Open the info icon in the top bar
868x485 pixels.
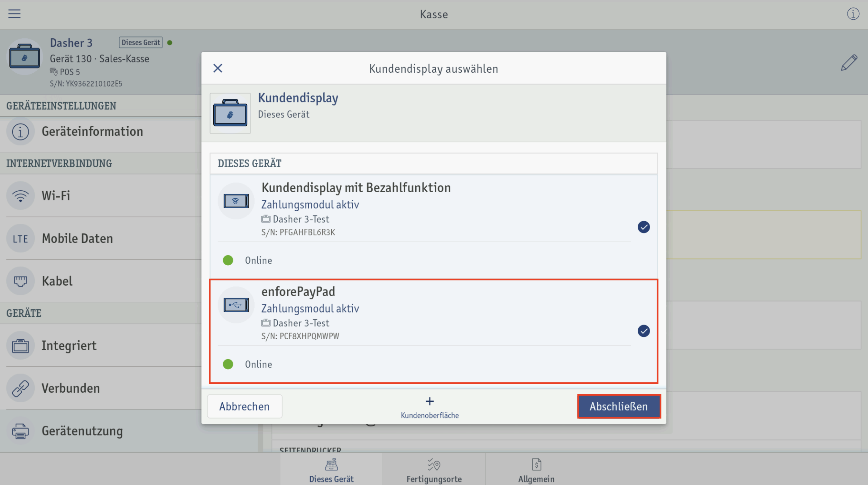tap(853, 14)
